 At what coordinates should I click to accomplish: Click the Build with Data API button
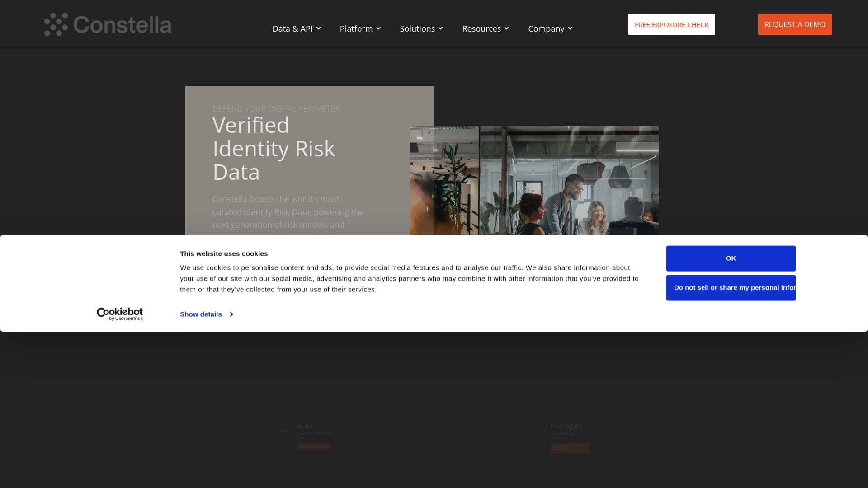click(x=314, y=447)
